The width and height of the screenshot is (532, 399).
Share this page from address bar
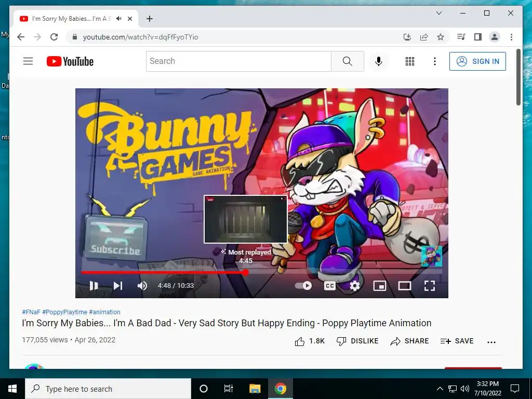tap(424, 37)
